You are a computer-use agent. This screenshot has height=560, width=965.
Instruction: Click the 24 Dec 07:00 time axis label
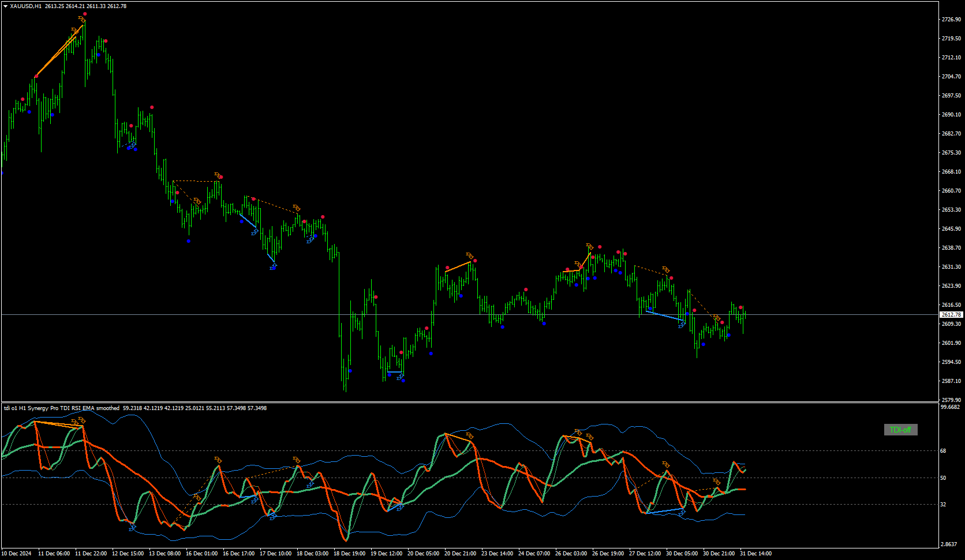point(534,554)
